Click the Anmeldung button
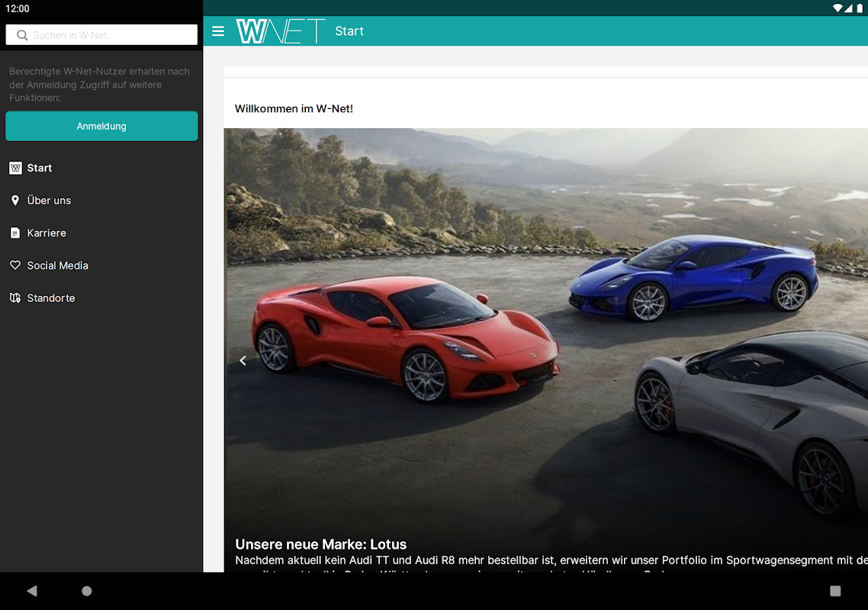 point(101,127)
